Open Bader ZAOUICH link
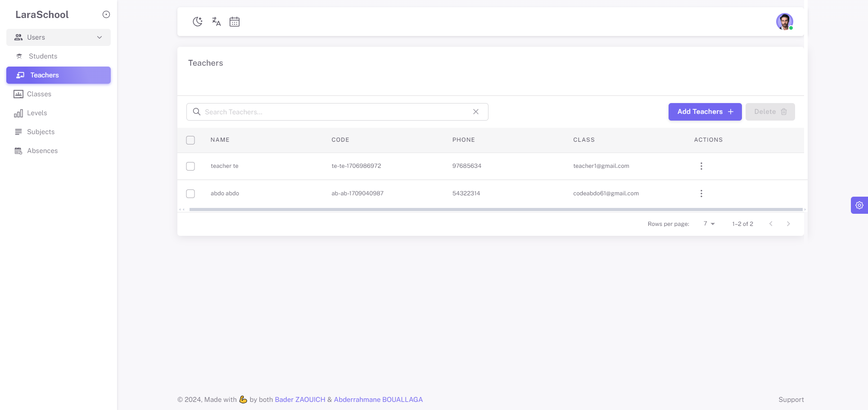Viewport: 868px width, 410px height. pos(300,400)
